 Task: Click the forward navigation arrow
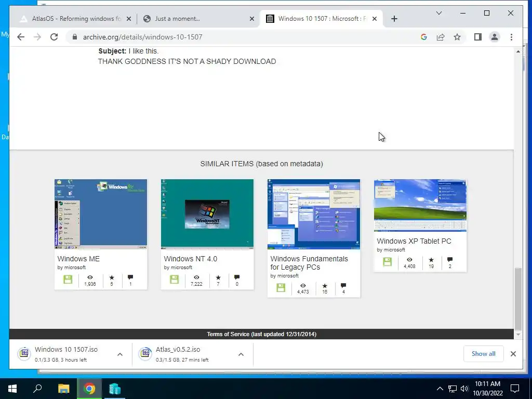[37, 37]
